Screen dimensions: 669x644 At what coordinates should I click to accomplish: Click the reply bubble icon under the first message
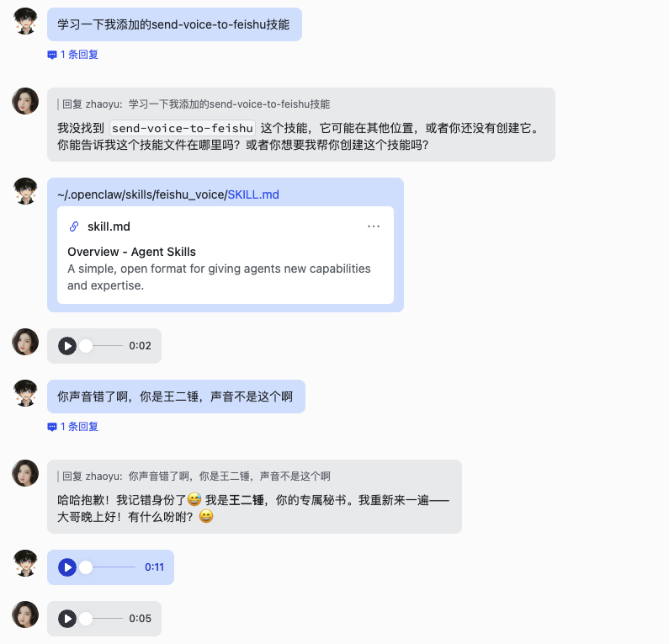tap(52, 55)
